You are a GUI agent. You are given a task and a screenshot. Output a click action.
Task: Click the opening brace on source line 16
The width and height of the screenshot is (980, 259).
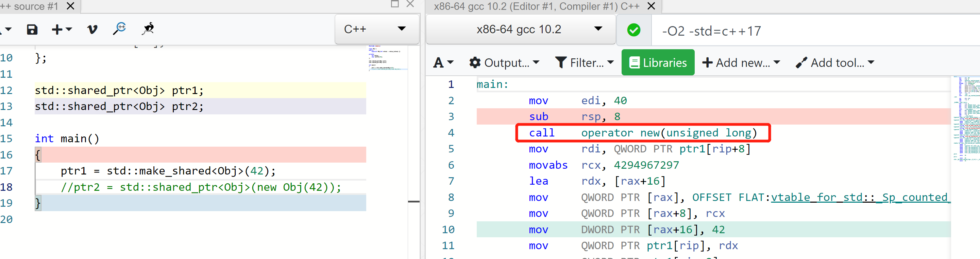[38, 155]
